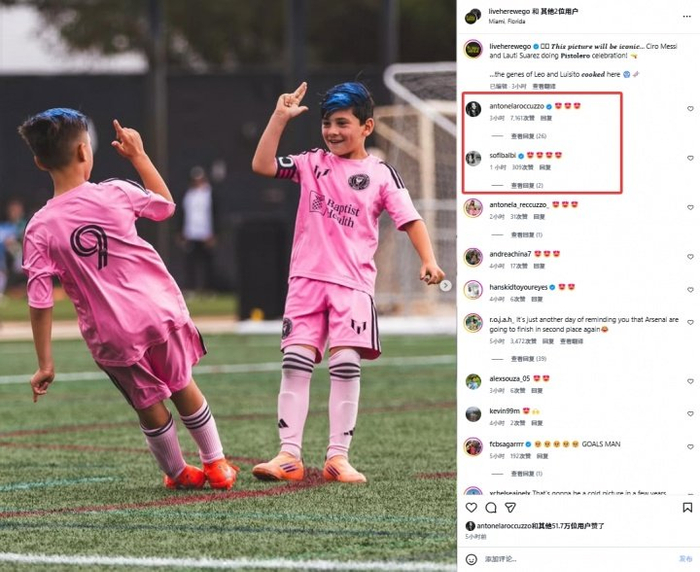Viewport: 700px width, 572px height.
Task: Click the post publish button
Action: click(x=685, y=559)
